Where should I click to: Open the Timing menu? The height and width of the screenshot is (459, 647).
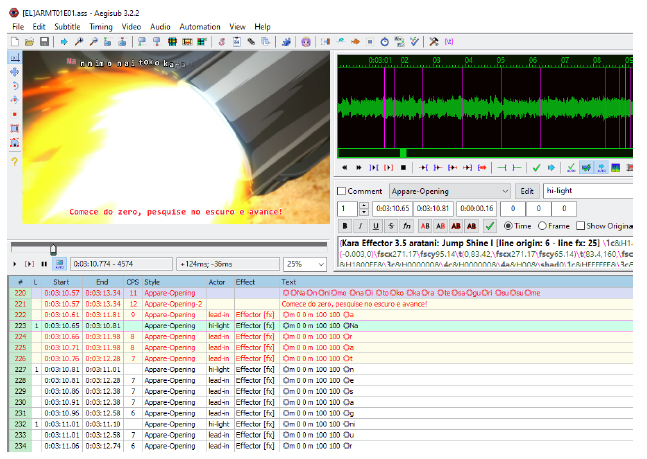(103, 26)
